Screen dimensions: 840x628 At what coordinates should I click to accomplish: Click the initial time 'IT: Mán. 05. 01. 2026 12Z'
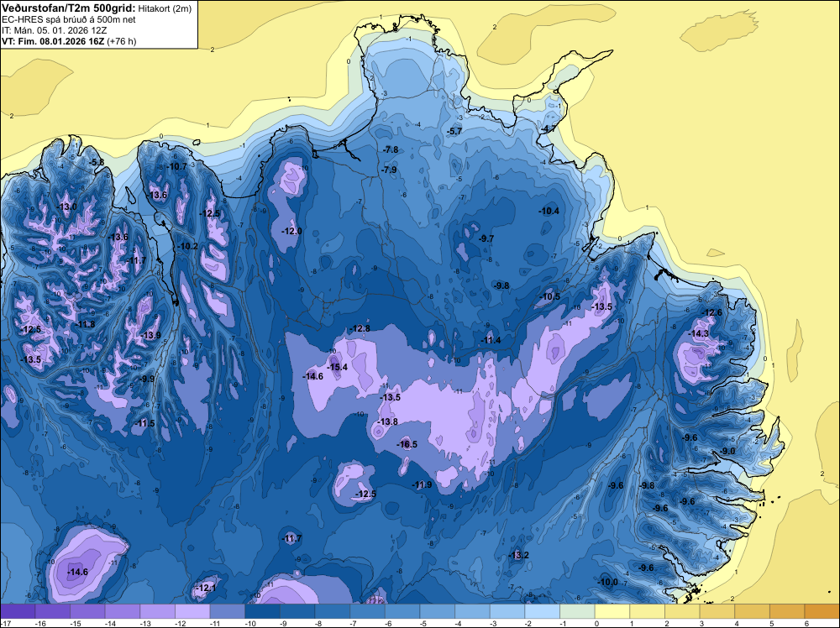tap(54, 30)
